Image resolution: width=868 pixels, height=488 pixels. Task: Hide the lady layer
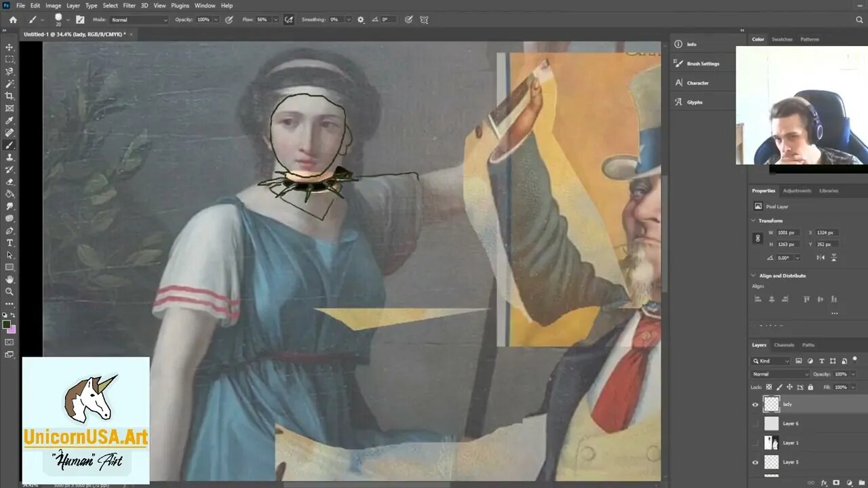(x=755, y=405)
